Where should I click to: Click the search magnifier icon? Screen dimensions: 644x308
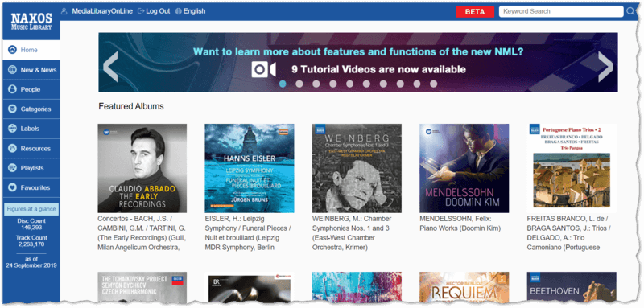pos(630,11)
